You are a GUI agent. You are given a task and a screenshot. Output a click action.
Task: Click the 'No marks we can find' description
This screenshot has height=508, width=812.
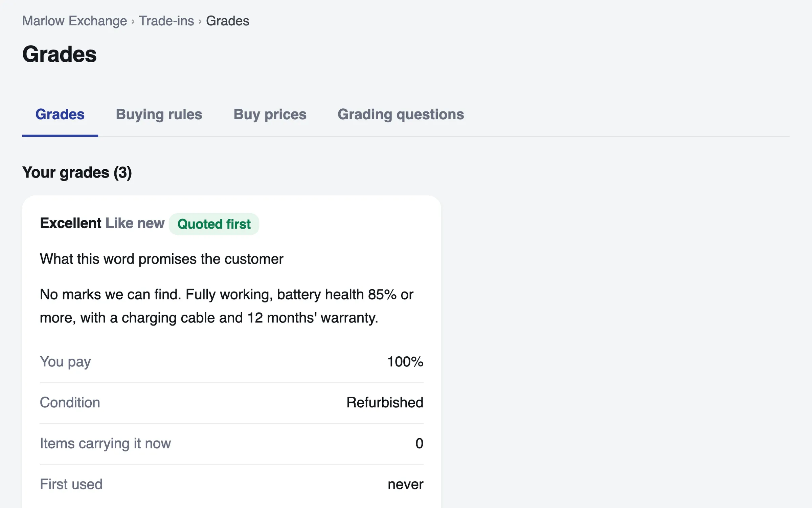pyautogui.click(x=226, y=306)
